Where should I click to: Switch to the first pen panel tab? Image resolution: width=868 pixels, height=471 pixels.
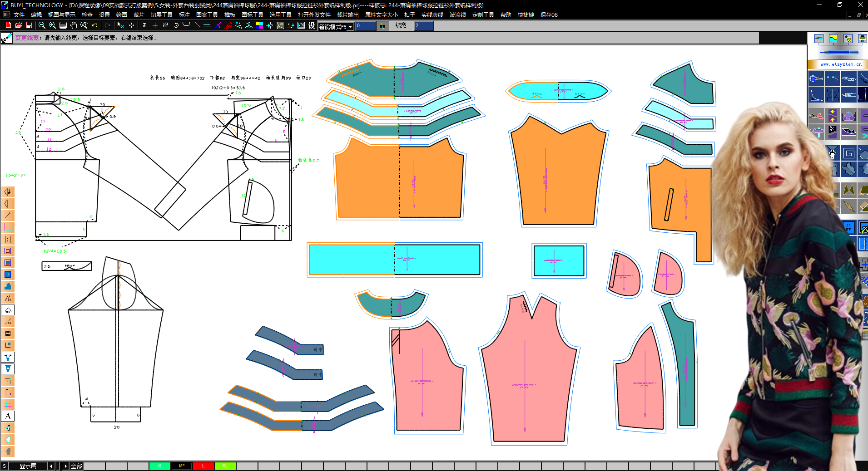pos(818,39)
